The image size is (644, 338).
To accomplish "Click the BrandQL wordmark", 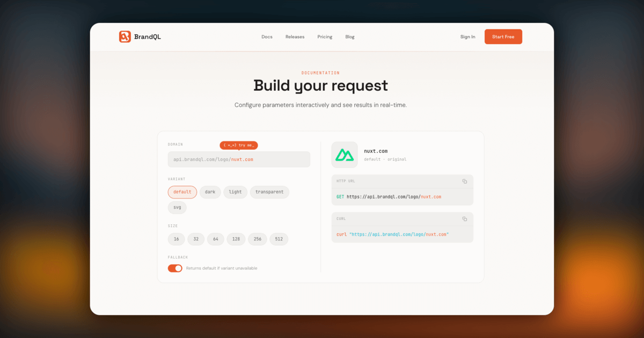I will (x=148, y=37).
